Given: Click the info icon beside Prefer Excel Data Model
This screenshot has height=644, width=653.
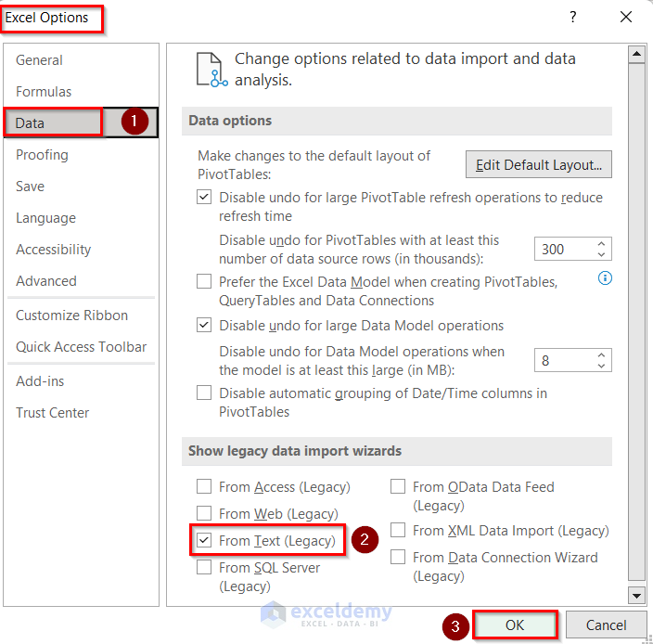Looking at the screenshot, I should [605, 277].
